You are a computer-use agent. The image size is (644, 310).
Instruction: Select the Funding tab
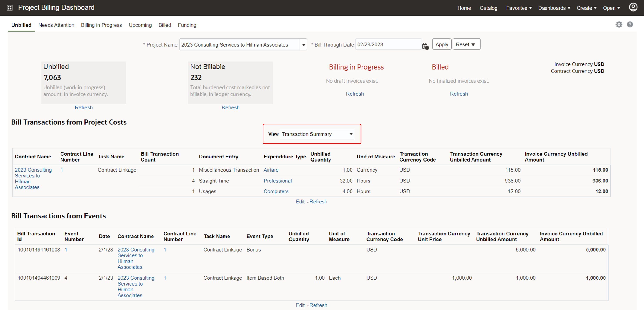(x=187, y=25)
